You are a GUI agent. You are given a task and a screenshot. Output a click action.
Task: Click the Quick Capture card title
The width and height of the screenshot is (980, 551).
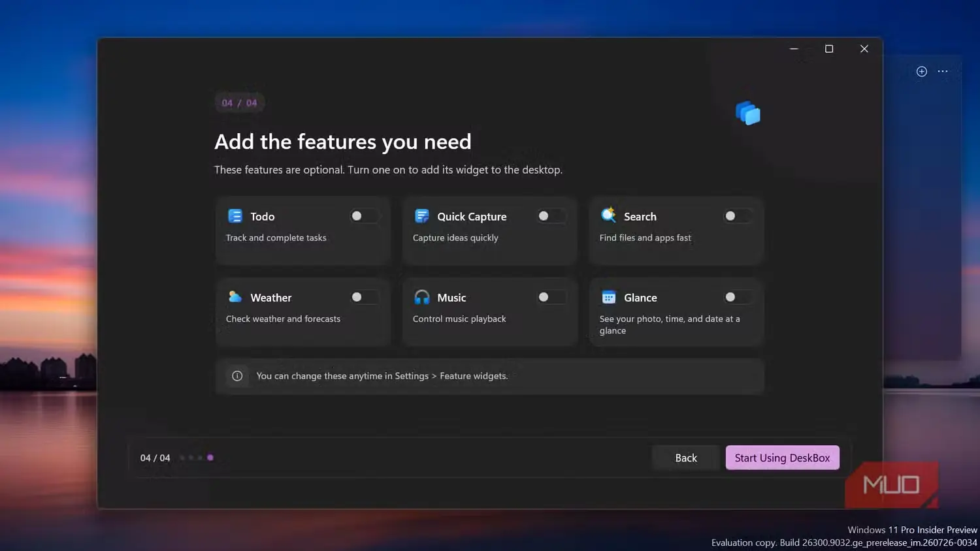(x=472, y=217)
